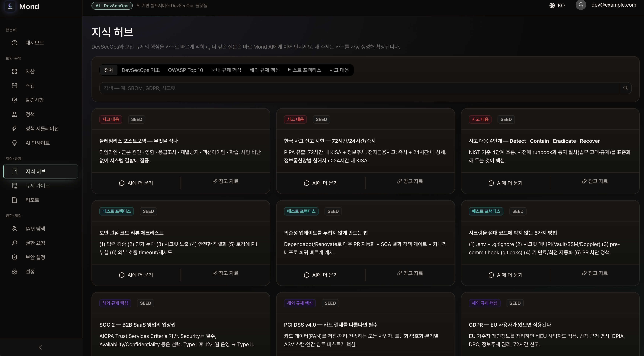This screenshot has width=644, height=356.
Task: Open the dev@example.com account menu
Action: pyautogui.click(x=606, y=5)
